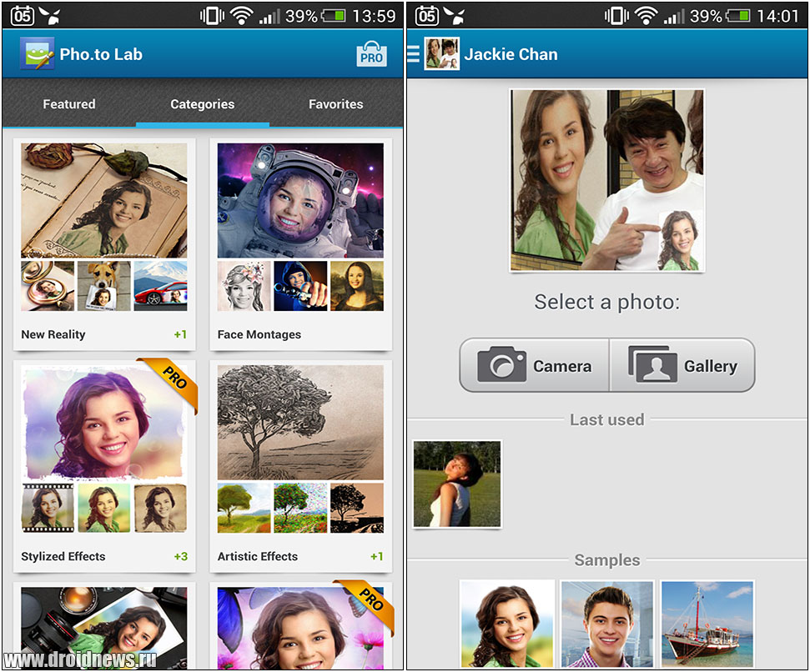Viewport: 810px width, 672px height.
Task: Pick the young man sample photo
Action: pos(607,624)
